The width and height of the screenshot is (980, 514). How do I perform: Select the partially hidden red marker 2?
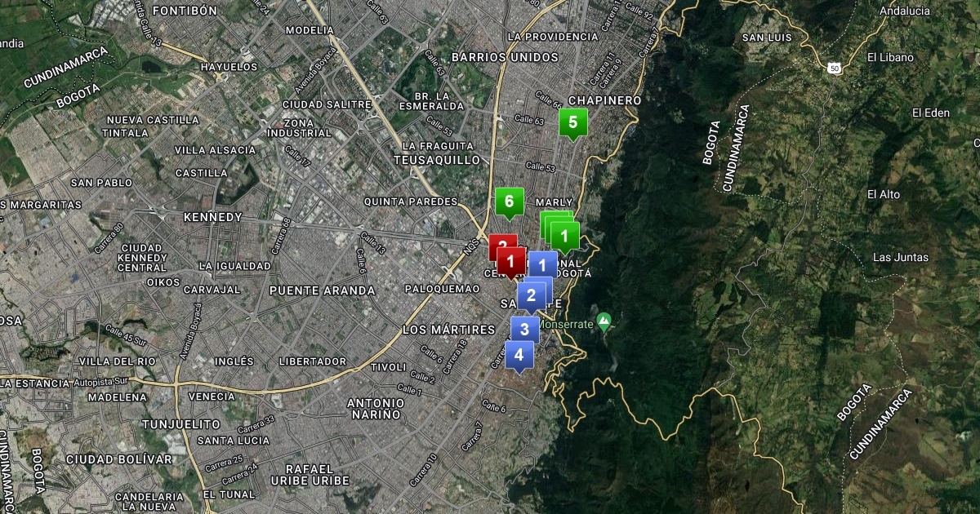pyautogui.click(x=501, y=242)
